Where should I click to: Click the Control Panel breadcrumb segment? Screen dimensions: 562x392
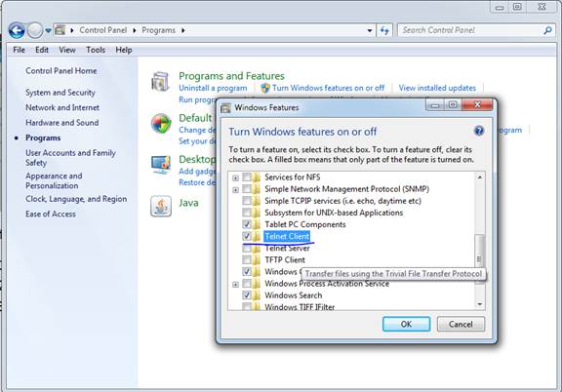(102, 30)
